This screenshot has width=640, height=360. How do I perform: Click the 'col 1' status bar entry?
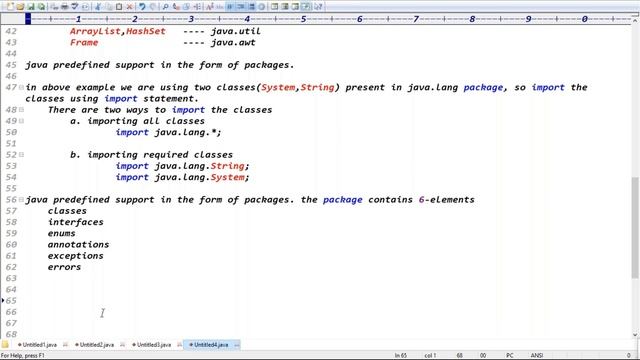pos(430,356)
